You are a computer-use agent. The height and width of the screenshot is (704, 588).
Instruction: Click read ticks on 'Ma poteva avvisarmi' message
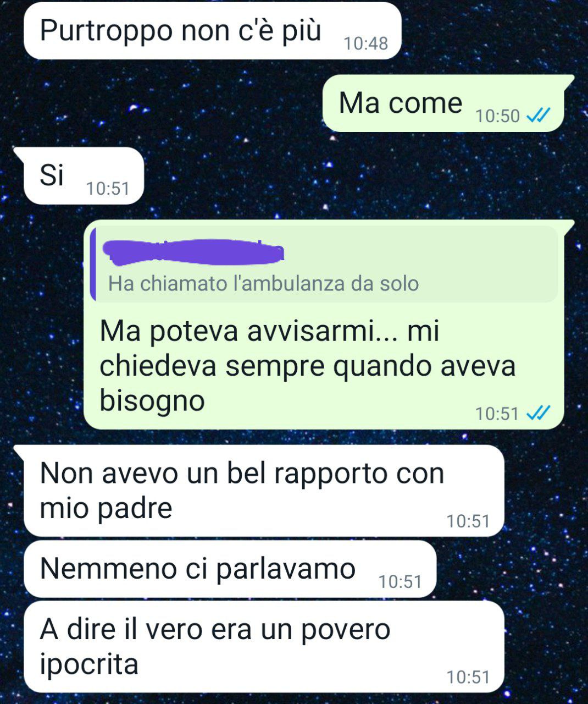(538, 413)
